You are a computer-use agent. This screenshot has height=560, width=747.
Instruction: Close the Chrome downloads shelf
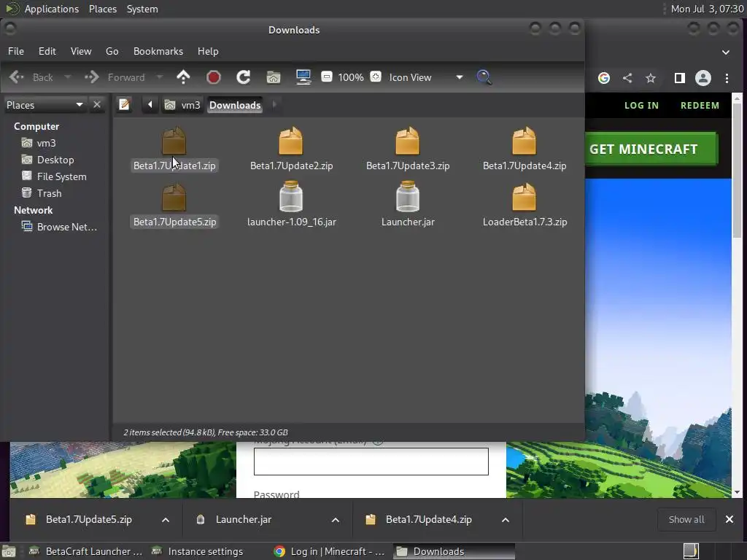coord(729,519)
